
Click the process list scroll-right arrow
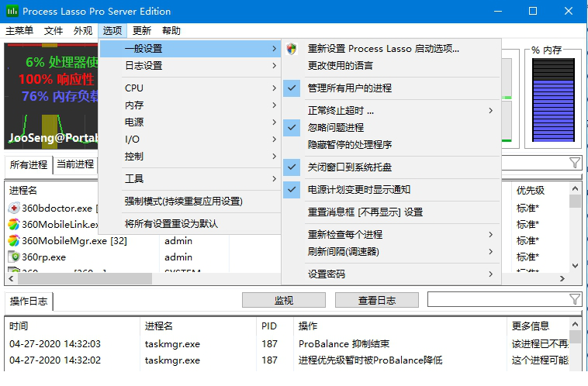coord(562,278)
